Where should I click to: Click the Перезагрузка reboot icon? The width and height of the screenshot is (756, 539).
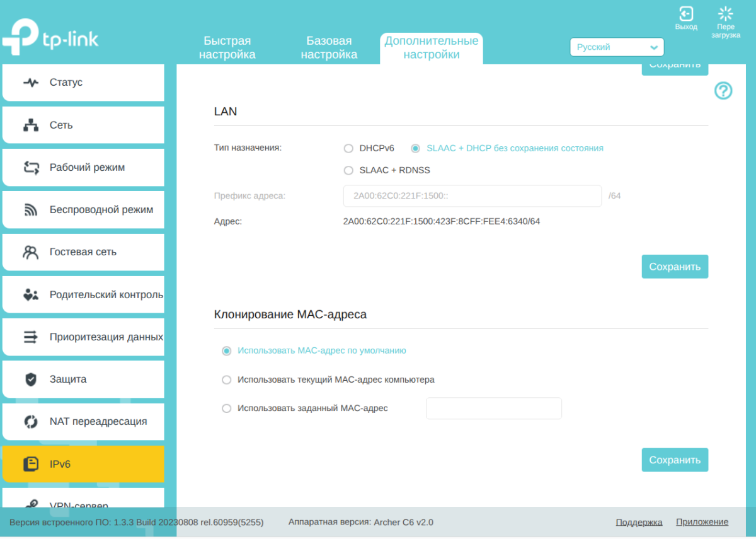726,14
